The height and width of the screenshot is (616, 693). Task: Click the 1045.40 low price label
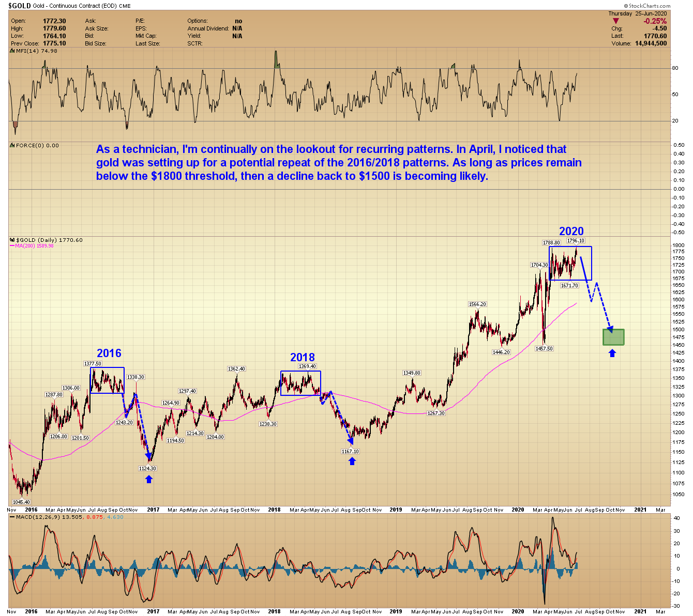(x=21, y=502)
